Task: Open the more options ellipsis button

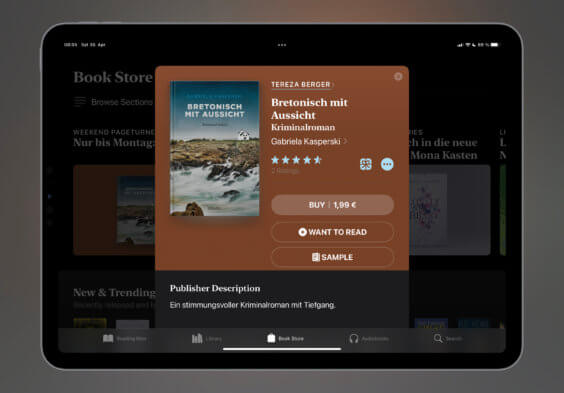Action: click(x=387, y=164)
